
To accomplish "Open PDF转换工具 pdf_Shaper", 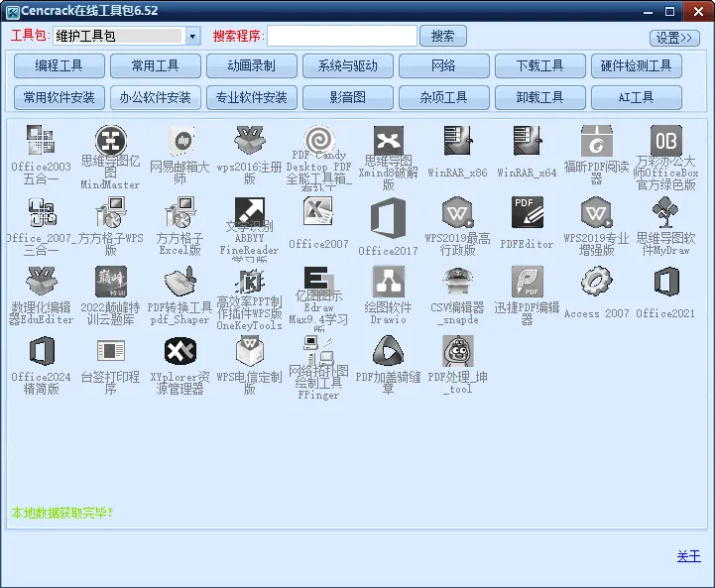I will pyautogui.click(x=179, y=282).
